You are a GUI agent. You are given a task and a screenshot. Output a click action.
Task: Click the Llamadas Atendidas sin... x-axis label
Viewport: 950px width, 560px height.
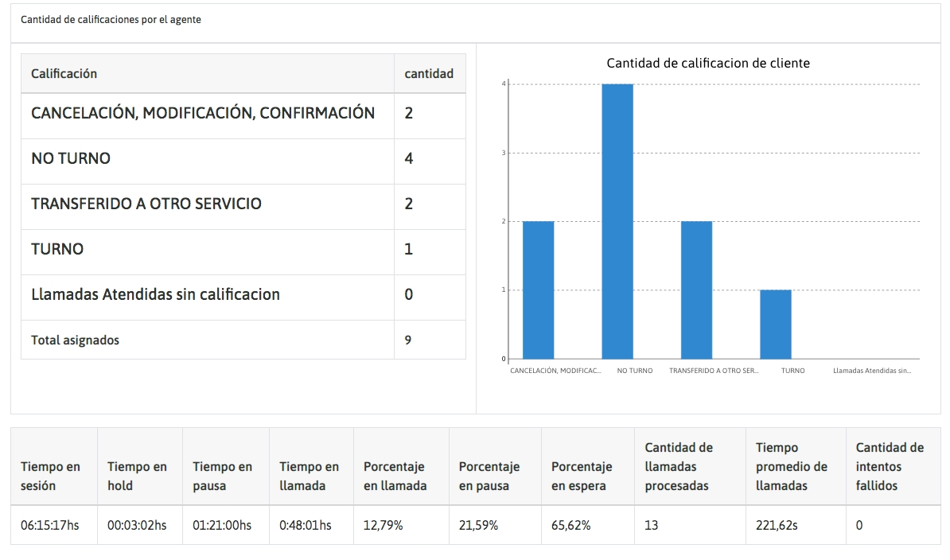[871, 371]
